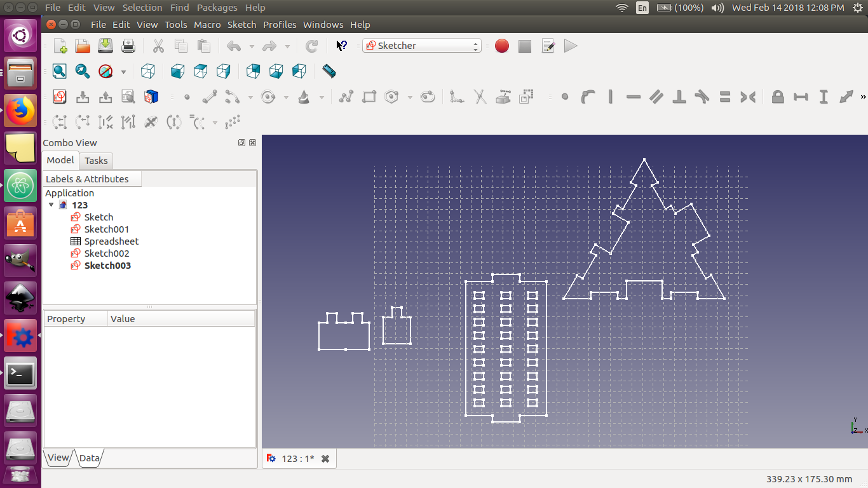Switch to the Tasks tab
Image resolution: width=868 pixels, height=488 pixels.
(96, 161)
